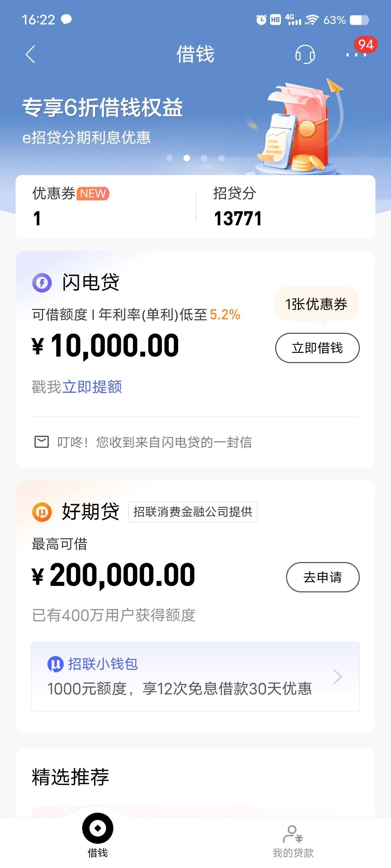Select the first banner carousel dot
391x868 pixels.
[x=169, y=158]
